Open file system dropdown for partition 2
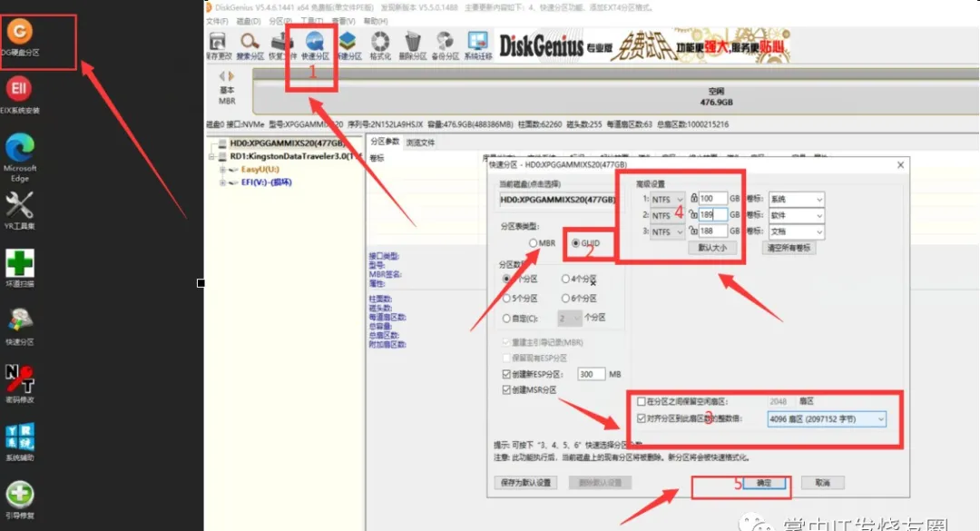Screen dimensions: 980x531 668,215
